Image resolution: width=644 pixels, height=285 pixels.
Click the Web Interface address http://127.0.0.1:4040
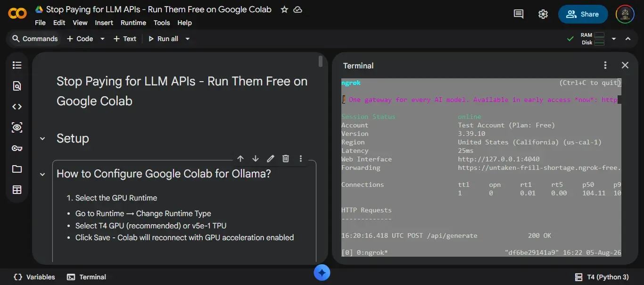499,159
